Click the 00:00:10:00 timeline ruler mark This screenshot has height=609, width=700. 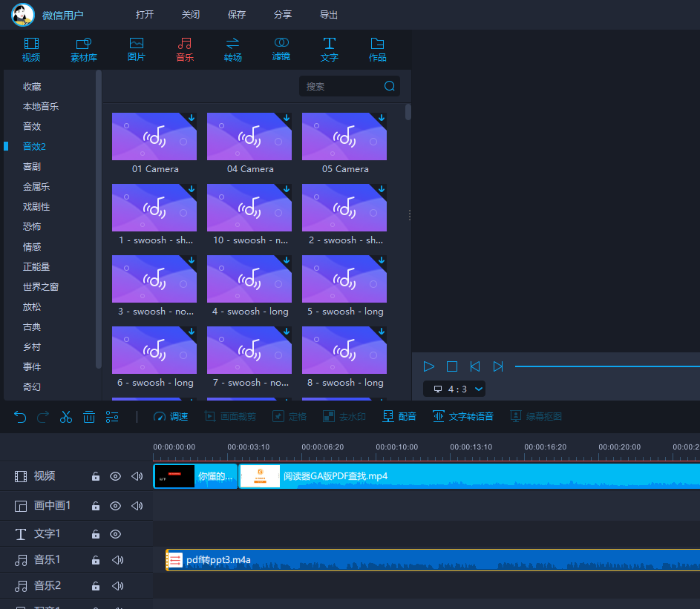pos(397,447)
